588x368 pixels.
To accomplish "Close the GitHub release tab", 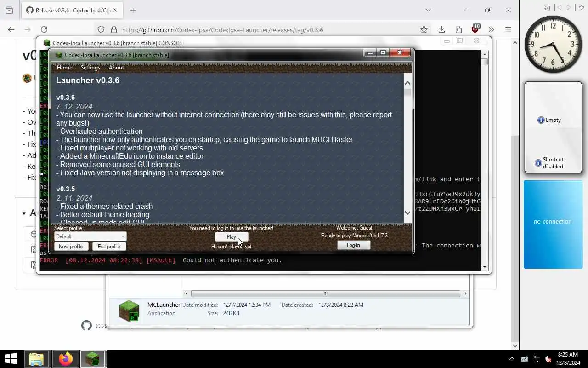I will 115,10.
